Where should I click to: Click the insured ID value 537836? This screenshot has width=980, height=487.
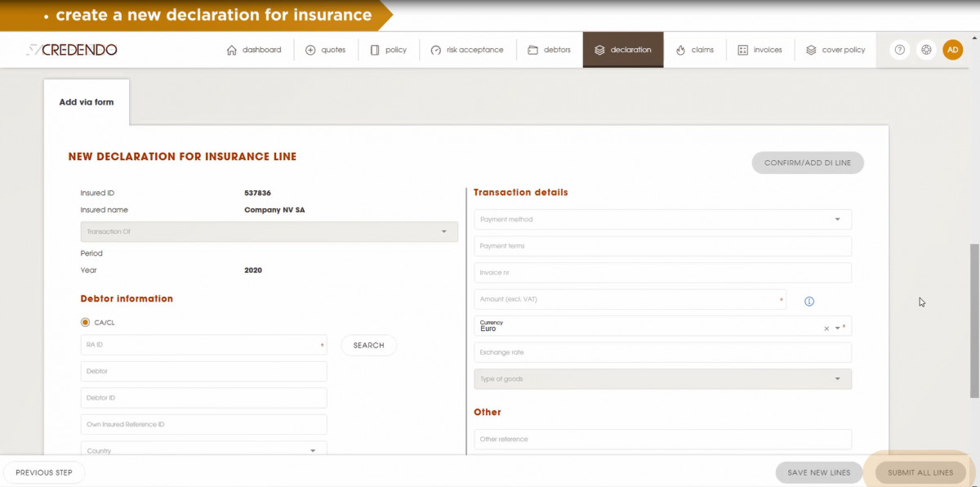pos(257,194)
